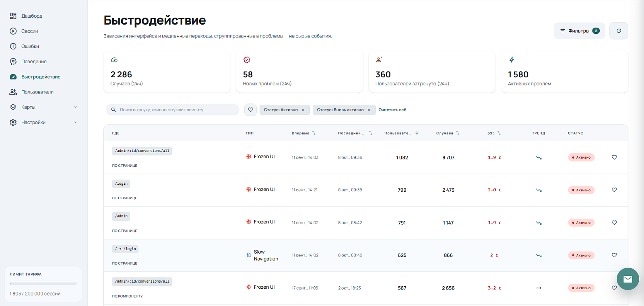Click the 8 707 cases value

click(448, 157)
